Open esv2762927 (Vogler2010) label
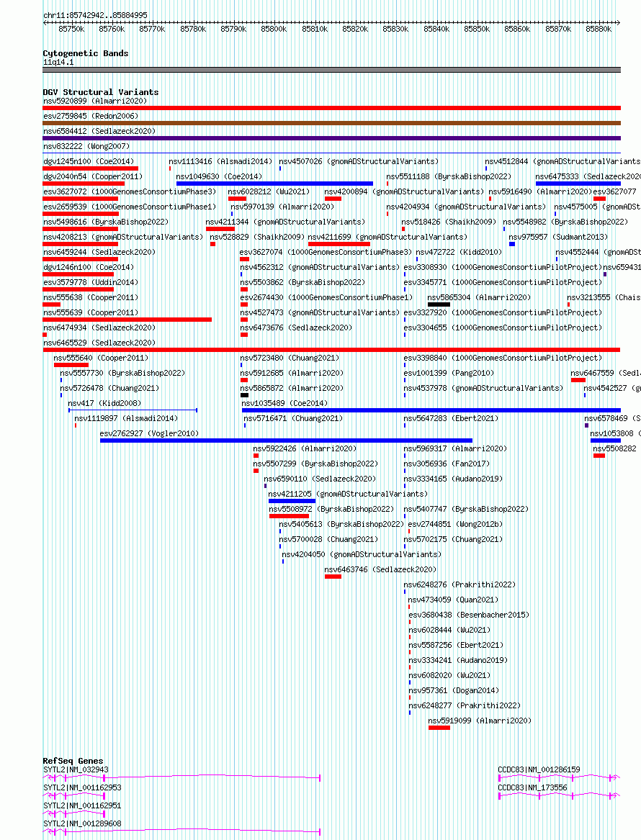Image resolution: width=641 pixels, height=840 pixels. point(149,433)
